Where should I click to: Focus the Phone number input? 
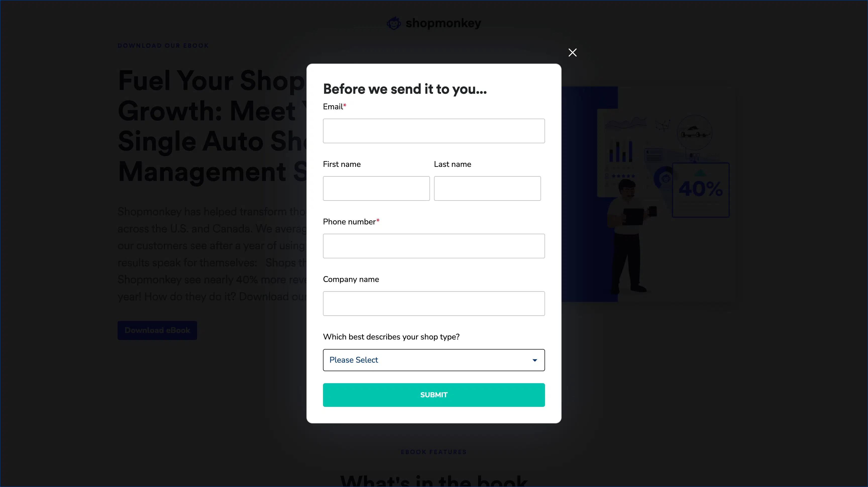point(434,246)
